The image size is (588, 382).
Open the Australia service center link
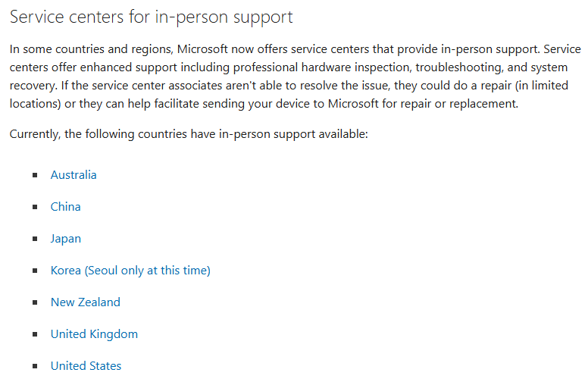coord(73,175)
